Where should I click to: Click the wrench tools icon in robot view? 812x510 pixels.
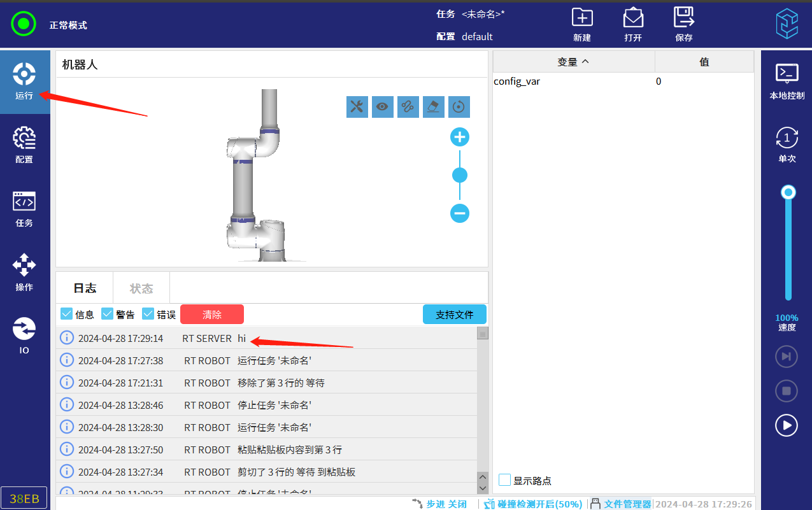pos(357,107)
